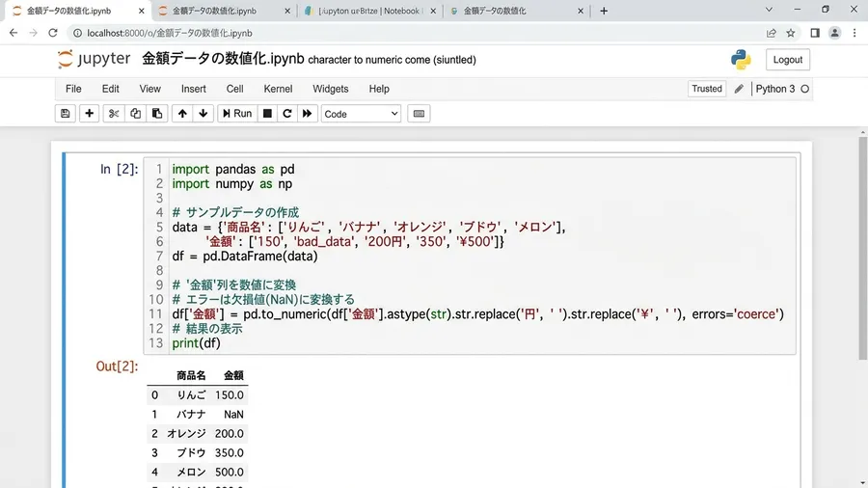
Task: Click the 'import pandas as pd' line
Action: 233,170
